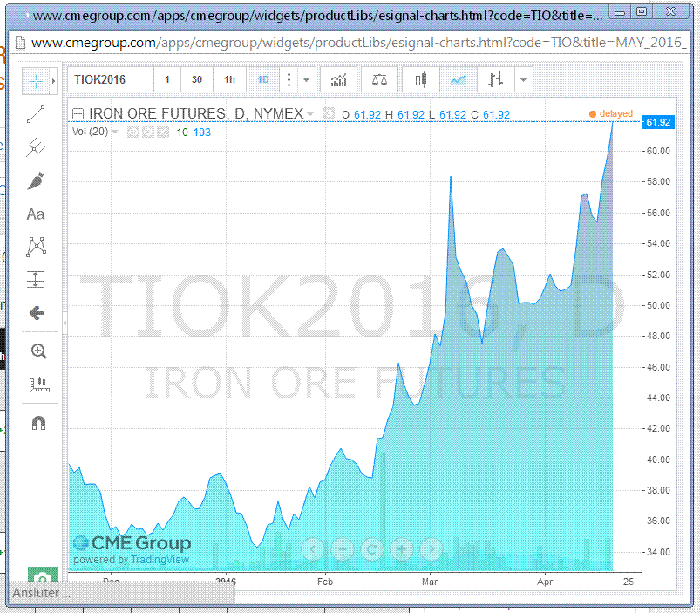This screenshot has width=700, height=613.
Task: Hide the Vol indicator via eye icon
Action: point(133,132)
